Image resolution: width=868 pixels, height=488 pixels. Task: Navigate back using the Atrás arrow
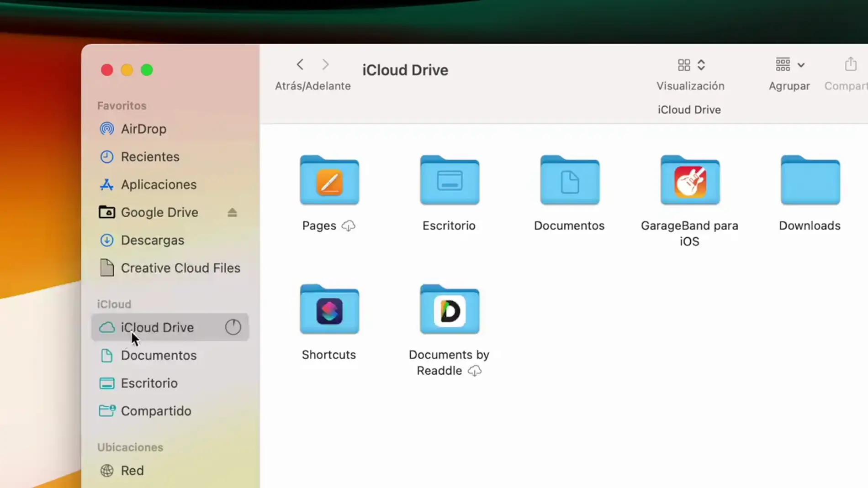click(x=300, y=64)
